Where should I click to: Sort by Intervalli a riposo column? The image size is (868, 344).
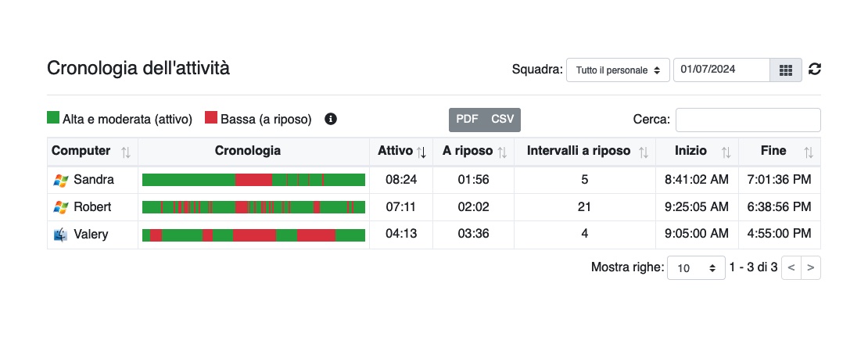click(644, 152)
